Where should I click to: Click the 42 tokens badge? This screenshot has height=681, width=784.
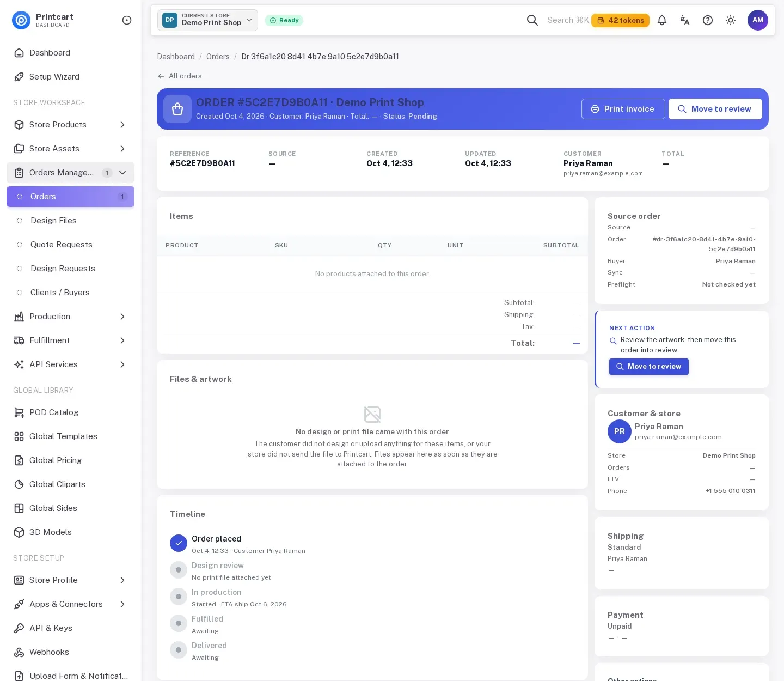click(620, 21)
